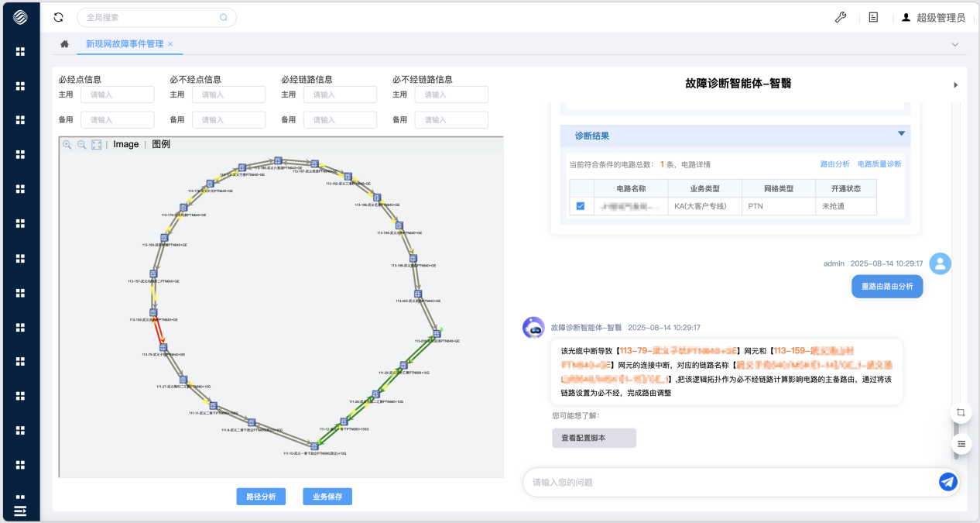980x523 pixels.
Task: Open the tab overflow chevron at far right
Action: [x=955, y=44]
